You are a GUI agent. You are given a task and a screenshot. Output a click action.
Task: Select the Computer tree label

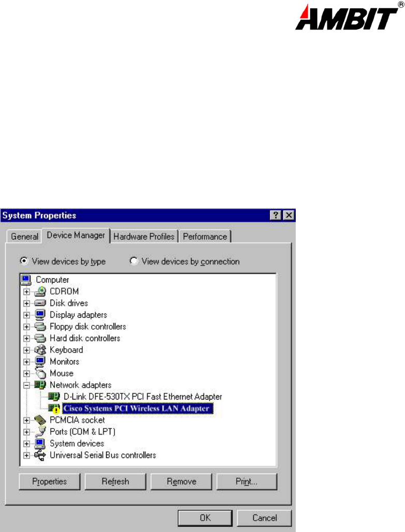point(53,280)
